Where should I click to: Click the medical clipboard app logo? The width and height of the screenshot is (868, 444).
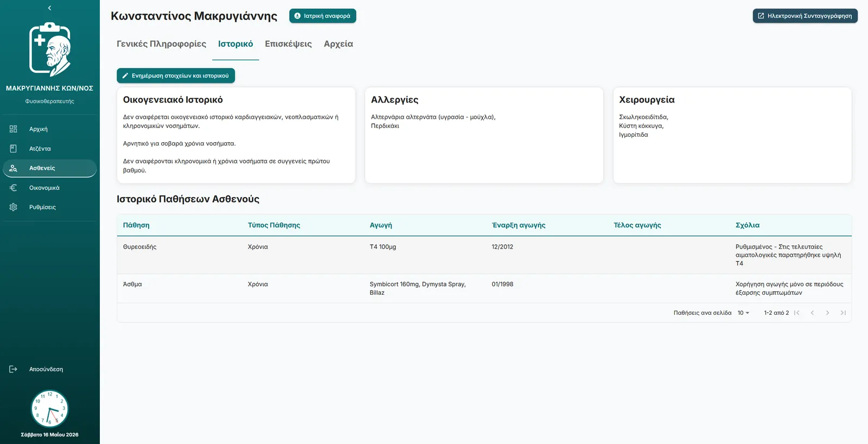pyautogui.click(x=50, y=49)
